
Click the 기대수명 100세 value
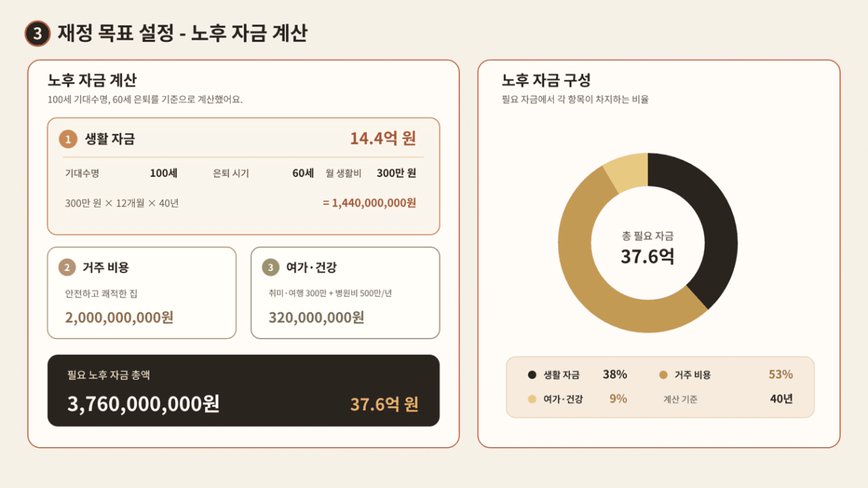(163, 173)
